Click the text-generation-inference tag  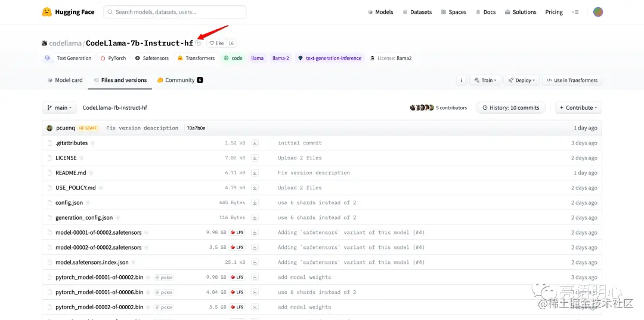(x=329, y=58)
